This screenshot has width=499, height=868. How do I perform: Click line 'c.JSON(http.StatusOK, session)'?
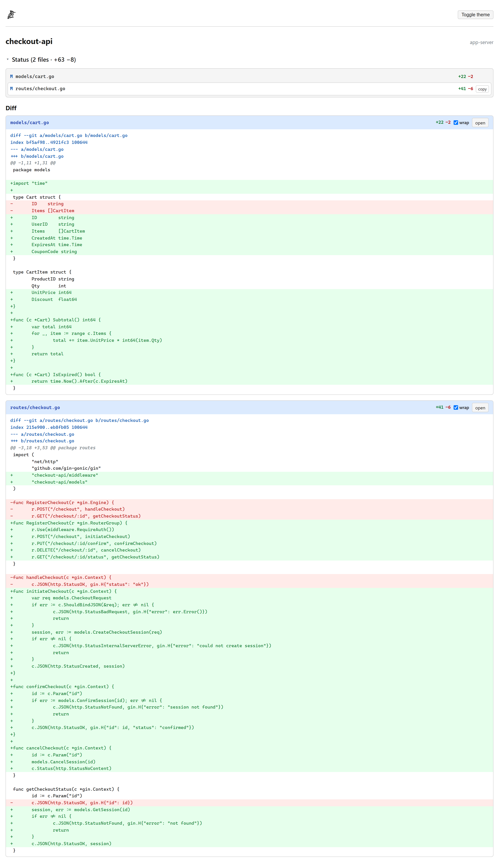(x=249, y=844)
